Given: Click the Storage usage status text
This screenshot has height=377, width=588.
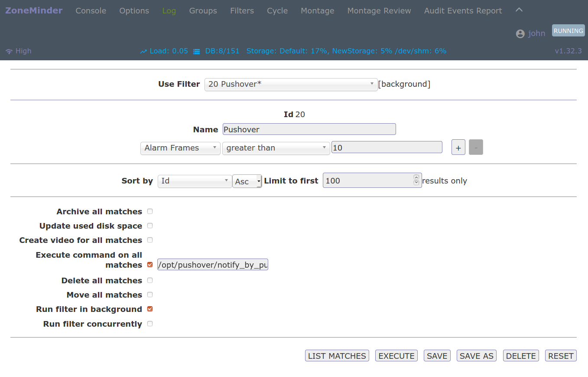Looking at the screenshot, I should [346, 51].
